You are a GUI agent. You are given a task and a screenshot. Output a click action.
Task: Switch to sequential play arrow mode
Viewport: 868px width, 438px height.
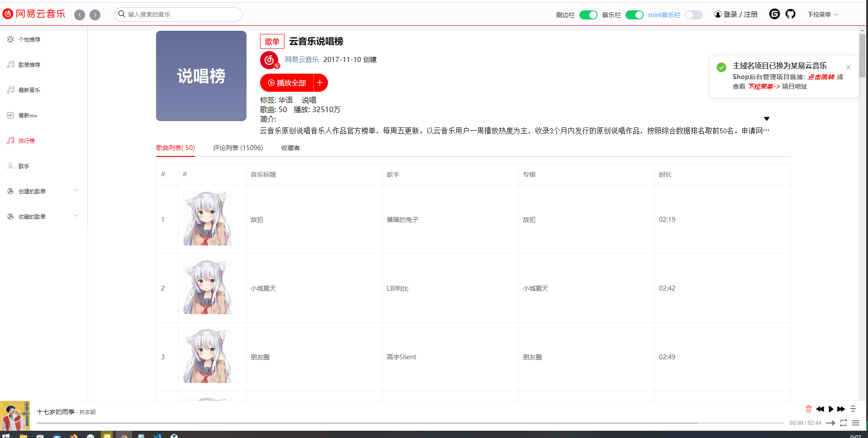[x=830, y=423]
